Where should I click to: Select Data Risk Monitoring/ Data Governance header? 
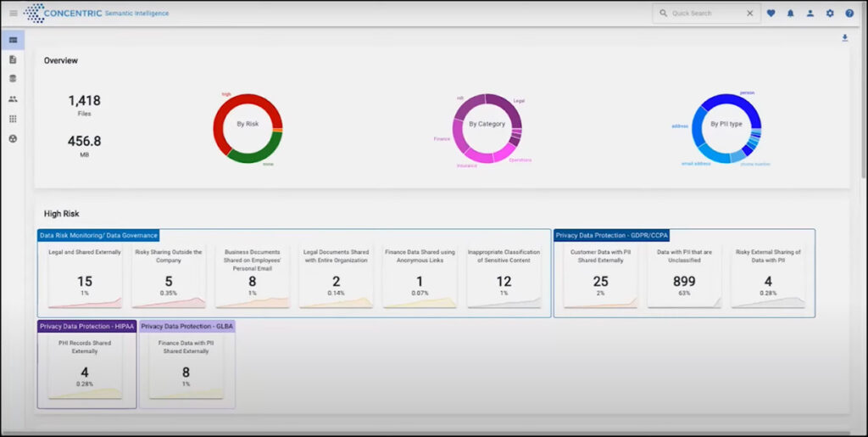(x=98, y=235)
